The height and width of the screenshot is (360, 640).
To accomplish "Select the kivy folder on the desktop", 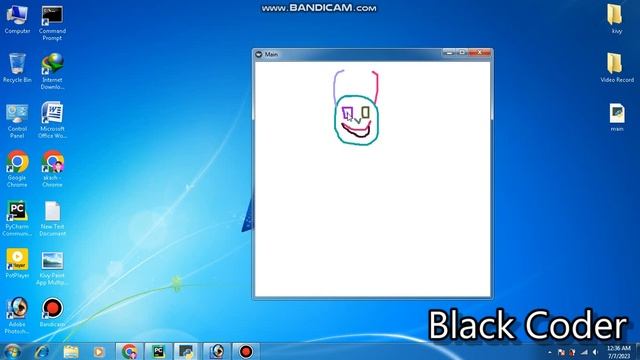I will pos(616,19).
